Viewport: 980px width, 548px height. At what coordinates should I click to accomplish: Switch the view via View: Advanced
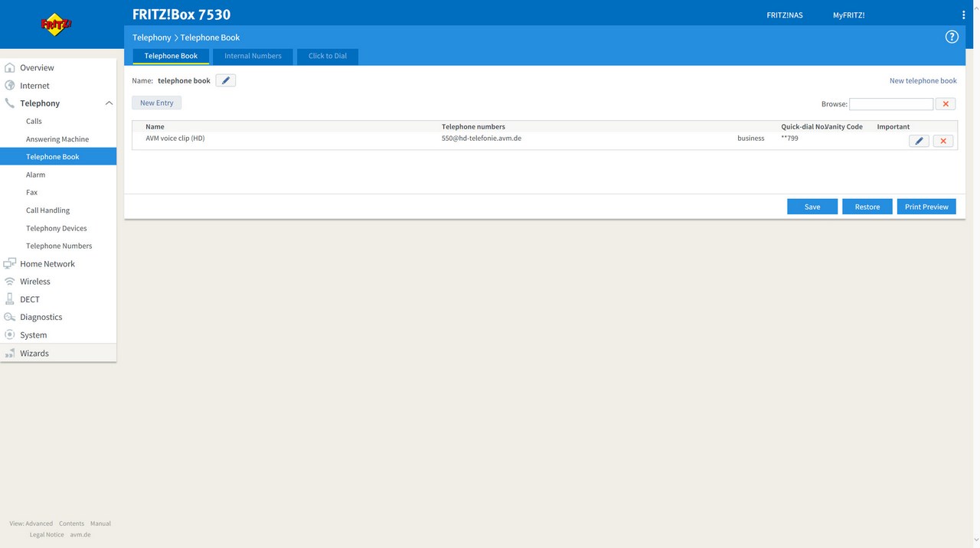click(31, 524)
